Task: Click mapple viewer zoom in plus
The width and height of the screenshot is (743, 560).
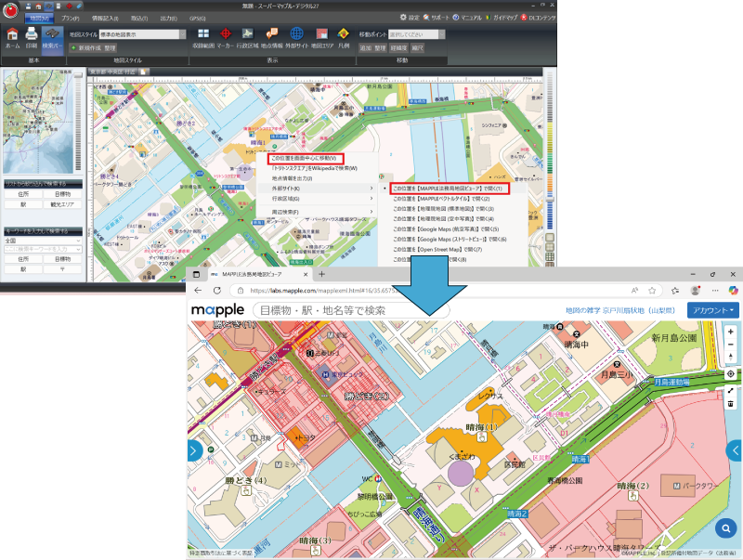Action: click(x=730, y=332)
